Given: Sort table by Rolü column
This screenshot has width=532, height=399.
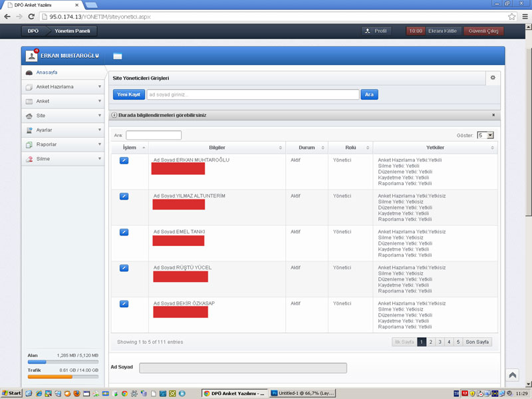Looking at the screenshot, I should [x=350, y=148].
